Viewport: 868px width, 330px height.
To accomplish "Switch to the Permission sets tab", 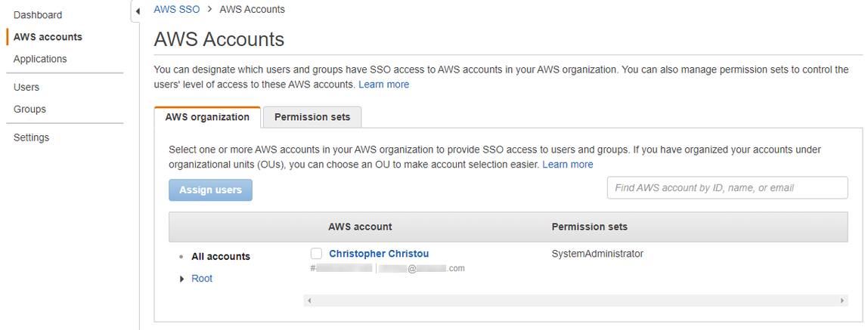I will click(x=312, y=117).
